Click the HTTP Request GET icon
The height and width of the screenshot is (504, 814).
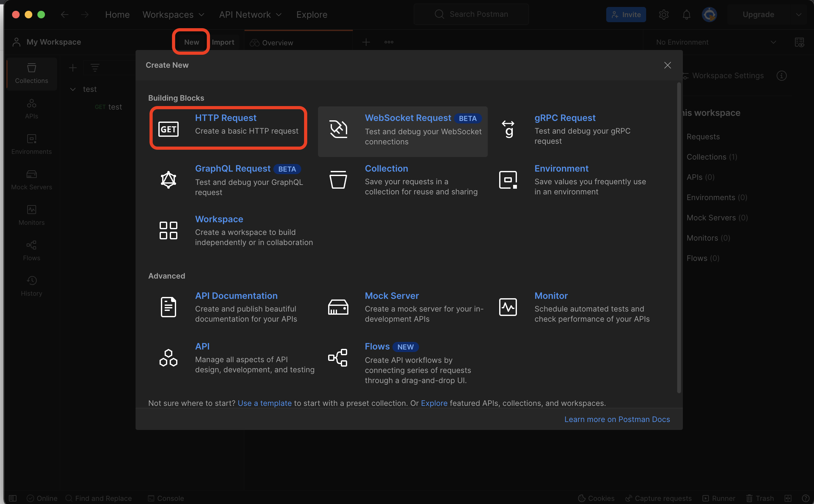169,129
